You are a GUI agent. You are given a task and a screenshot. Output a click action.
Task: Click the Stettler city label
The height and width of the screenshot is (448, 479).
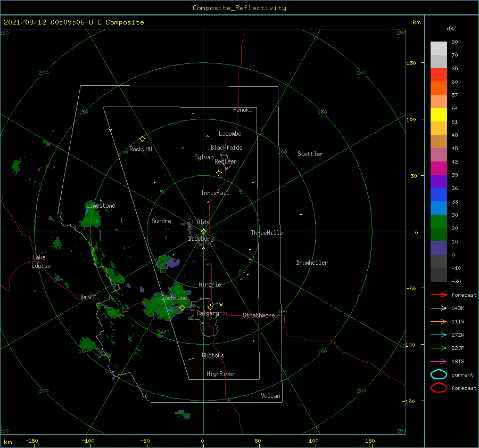310,154
